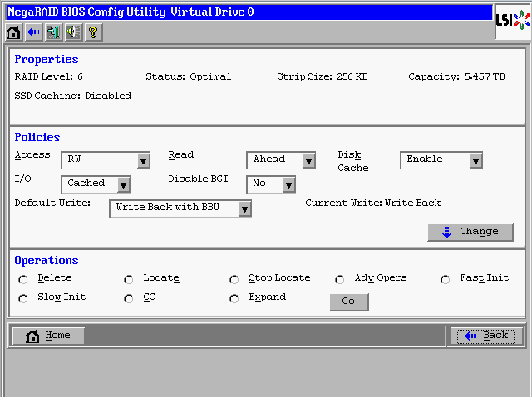Select the Stop Locate radio button
Screen dimensions: 532x397
coord(234,280)
